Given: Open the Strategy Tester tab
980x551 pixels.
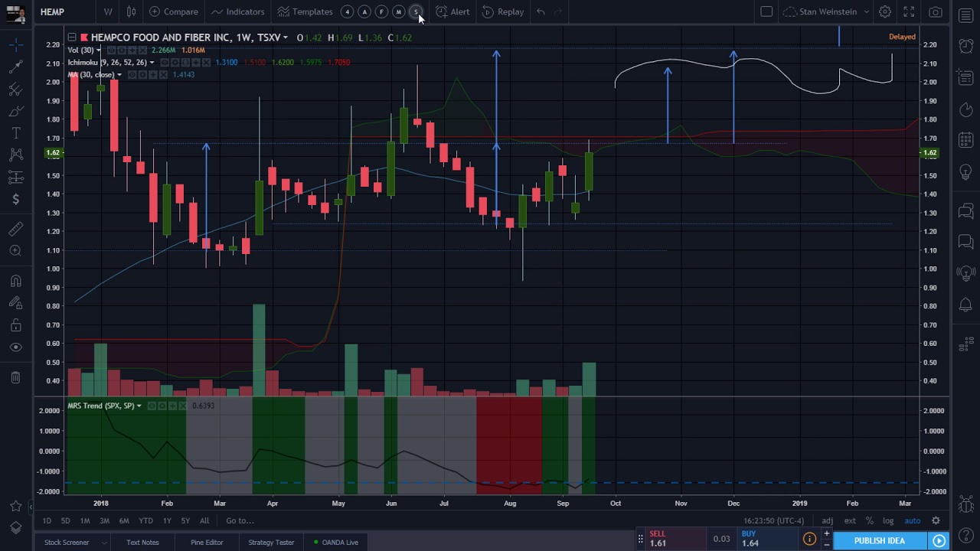Looking at the screenshot, I should click(x=271, y=543).
